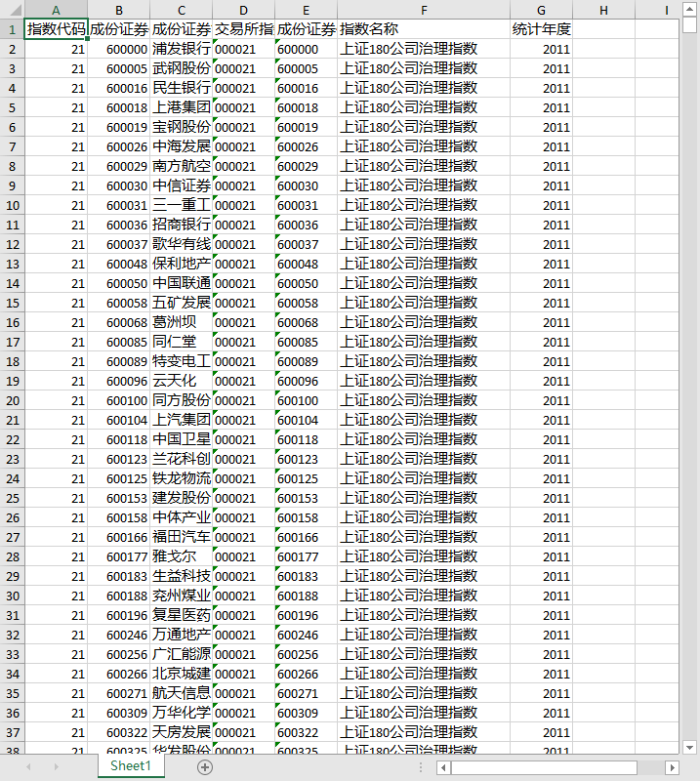
Task: Select header cell '统计年度'
Action: coord(541,29)
